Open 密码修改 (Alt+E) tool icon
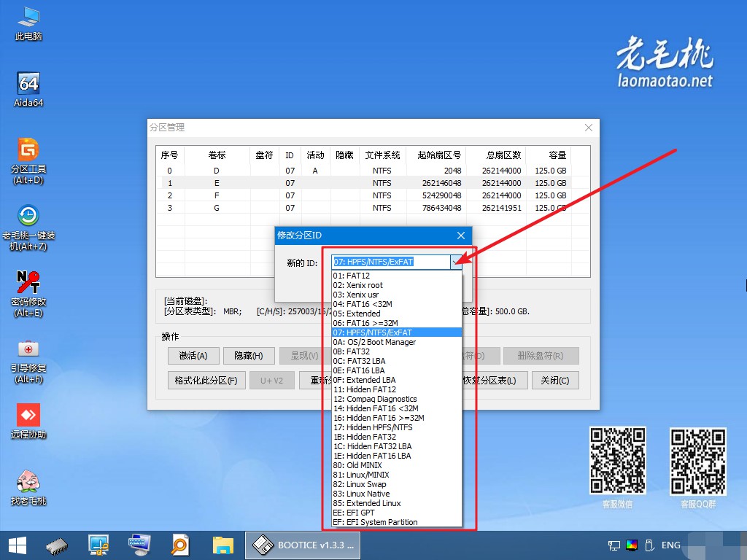The image size is (747, 560). tap(28, 294)
